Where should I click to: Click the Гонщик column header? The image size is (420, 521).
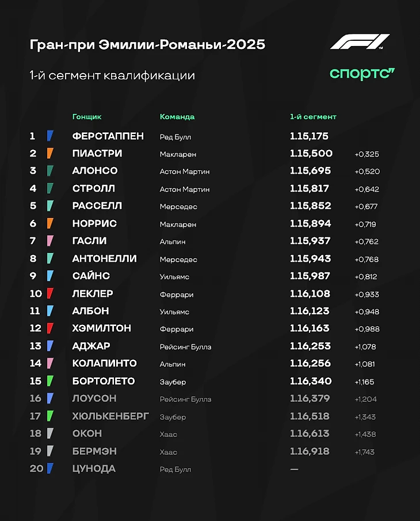[x=87, y=117]
